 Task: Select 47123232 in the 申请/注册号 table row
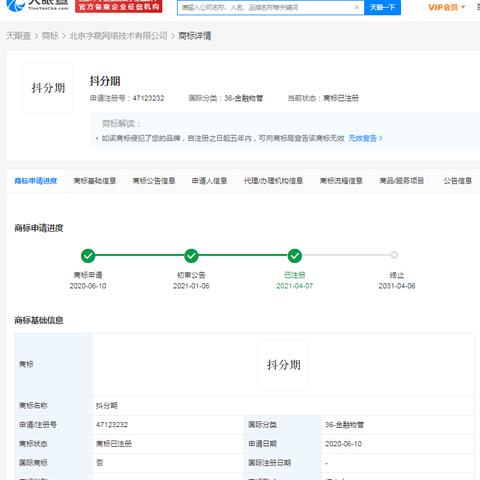point(112,425)
